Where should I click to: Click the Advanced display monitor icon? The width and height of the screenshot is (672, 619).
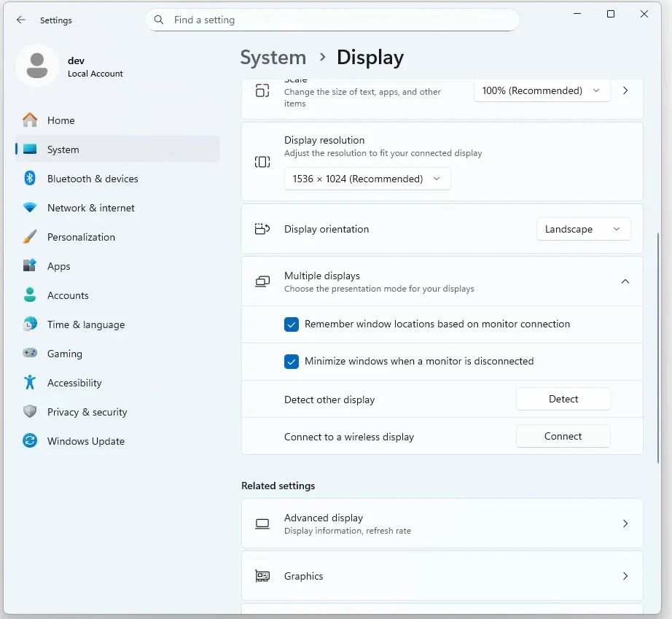262,523
